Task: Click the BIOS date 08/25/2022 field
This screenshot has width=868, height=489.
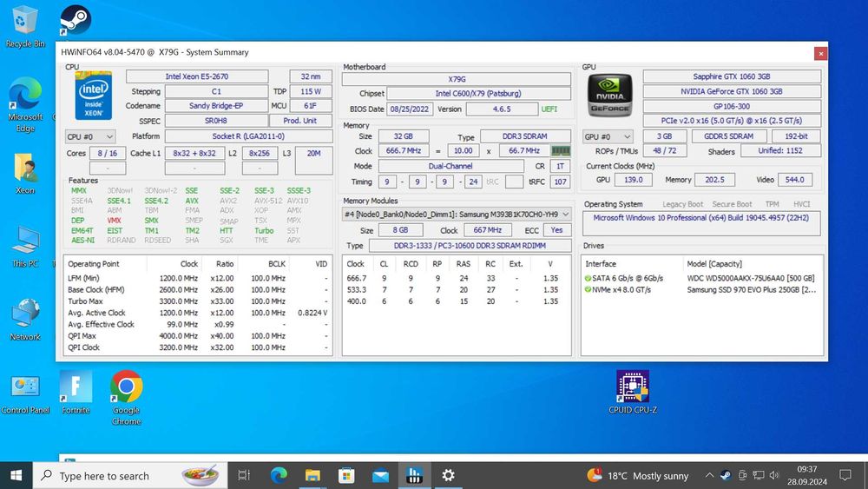Action: [x=410, y=109]
